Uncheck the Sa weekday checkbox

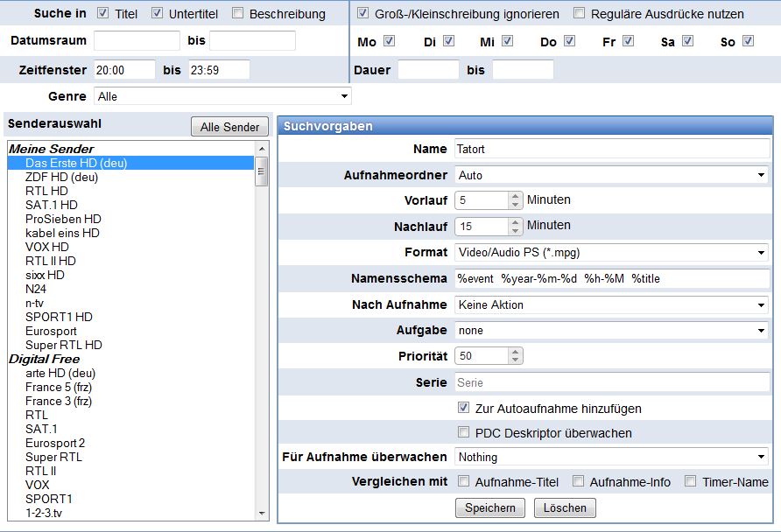(x=687, y=41)
